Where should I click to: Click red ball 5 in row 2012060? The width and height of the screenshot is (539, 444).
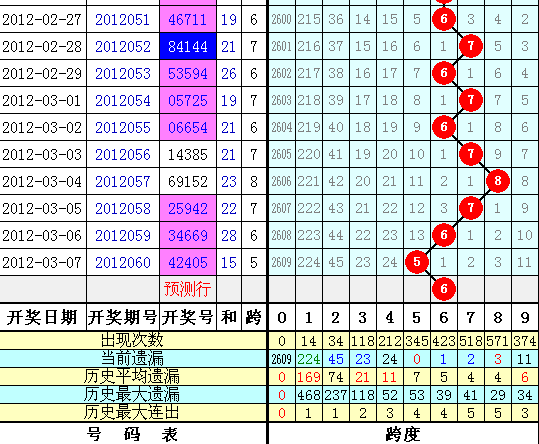tap(417, 262)
